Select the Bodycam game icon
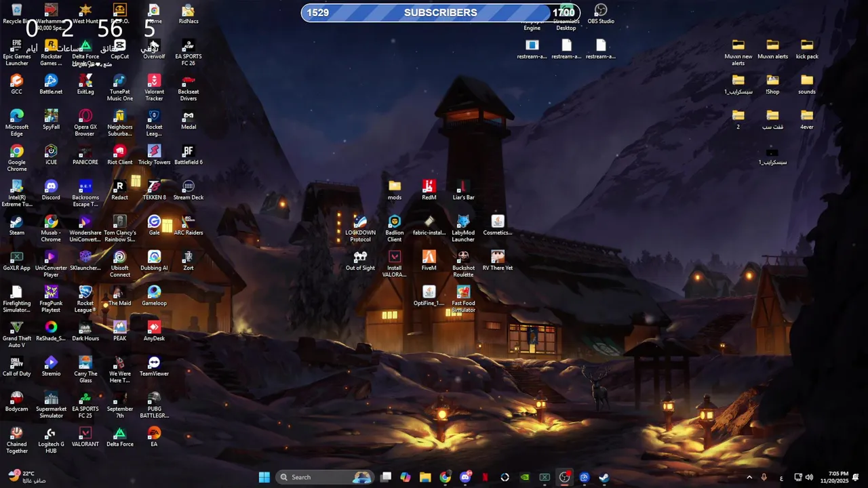This screenshot has width=868, height=488. (17, 401)
